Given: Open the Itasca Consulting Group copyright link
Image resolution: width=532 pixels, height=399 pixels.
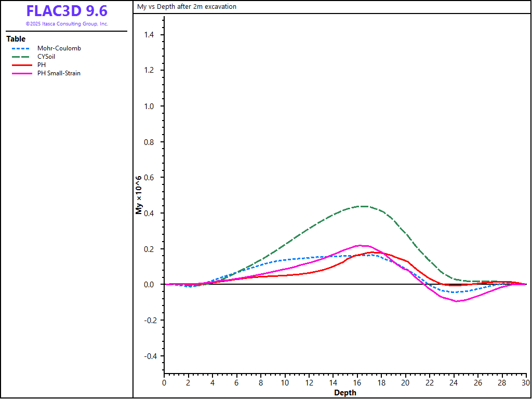Looking at the screenshot, I should click(x=66, y=24).
